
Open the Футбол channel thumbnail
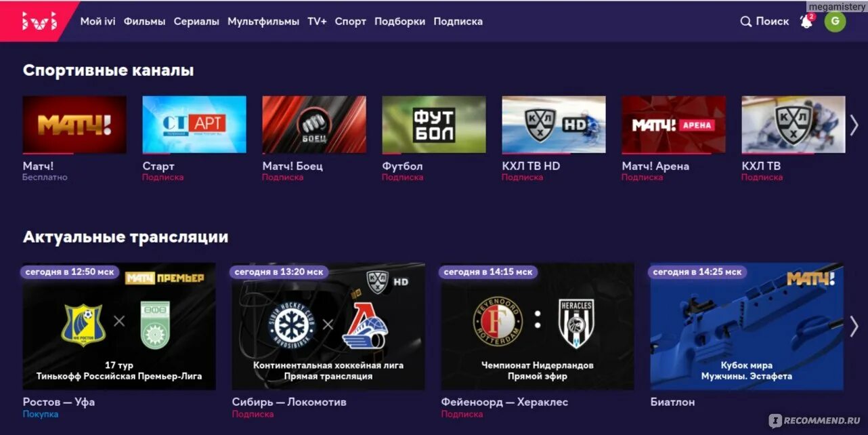(x=434, y=125)
